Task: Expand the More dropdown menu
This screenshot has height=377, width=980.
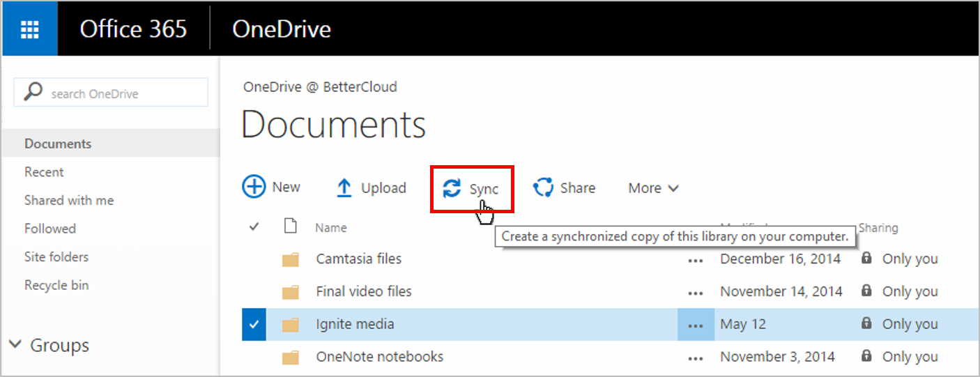Action: coord(653,188)
